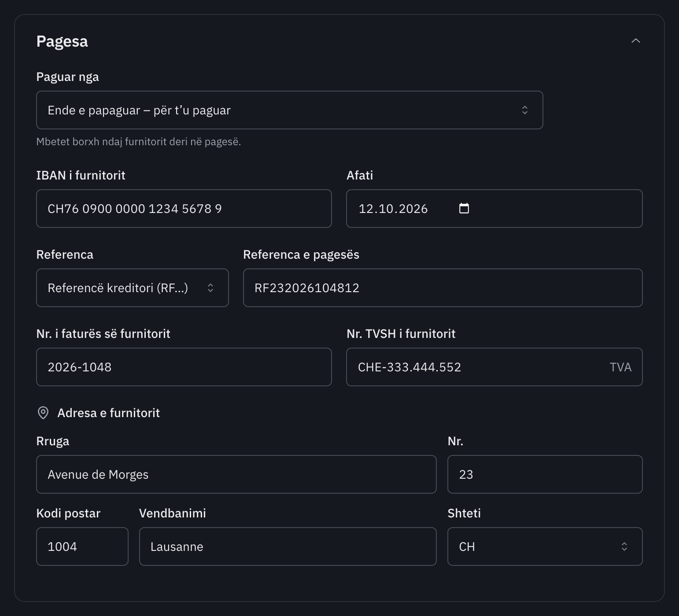
Task: Click the TVA suffix in the VAT field
Action: click(x=620, y=367)
